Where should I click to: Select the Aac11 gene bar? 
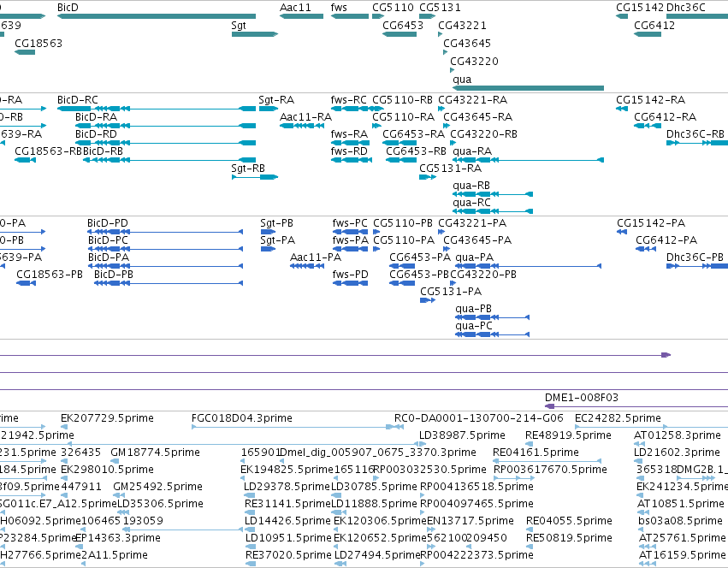coord(301,16)
